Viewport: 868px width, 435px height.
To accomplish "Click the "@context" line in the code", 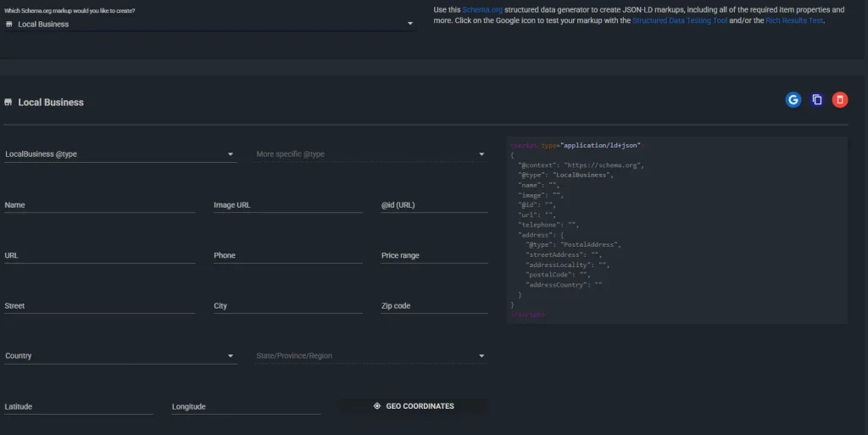I will pyautogui.click(x=581, y=165).
